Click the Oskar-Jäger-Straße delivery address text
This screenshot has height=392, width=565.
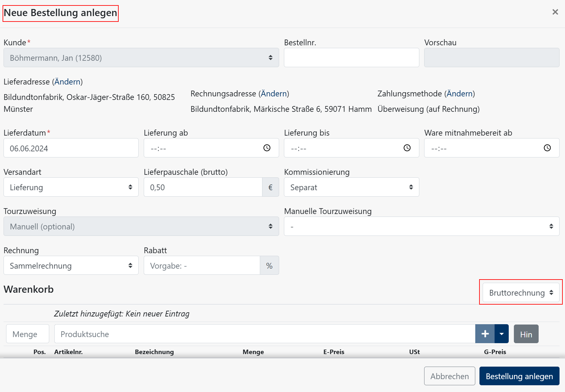pos(89,103)
